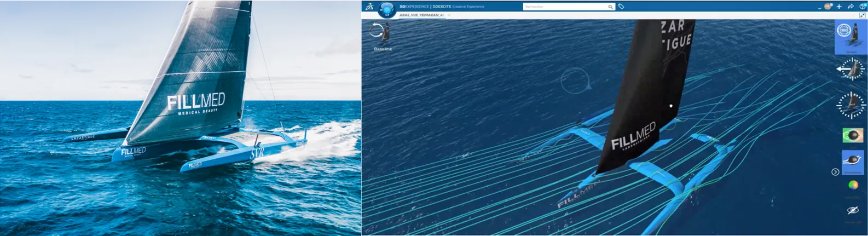Click the plus add icon
The height and width of the screenshot is (236, 868).
pyautogui.click(x=839, y=7)
